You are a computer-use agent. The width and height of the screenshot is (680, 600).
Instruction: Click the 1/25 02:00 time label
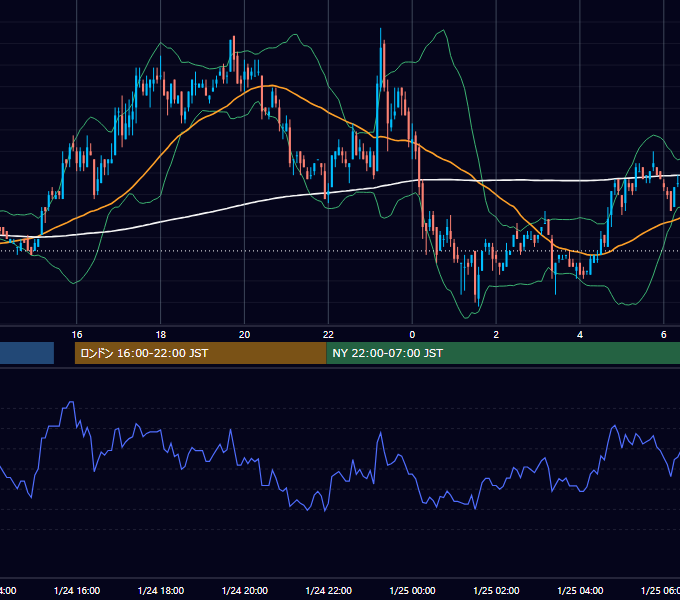pos(496,590)
